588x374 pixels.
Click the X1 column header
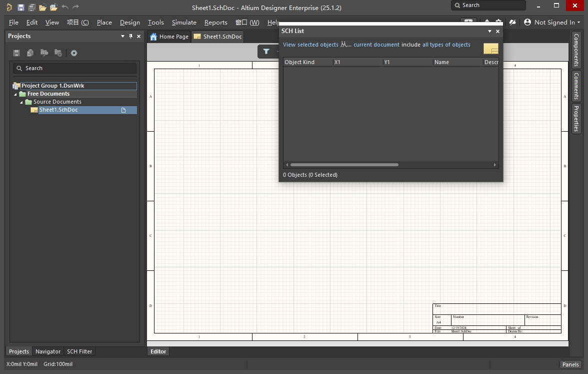point(358,62)
